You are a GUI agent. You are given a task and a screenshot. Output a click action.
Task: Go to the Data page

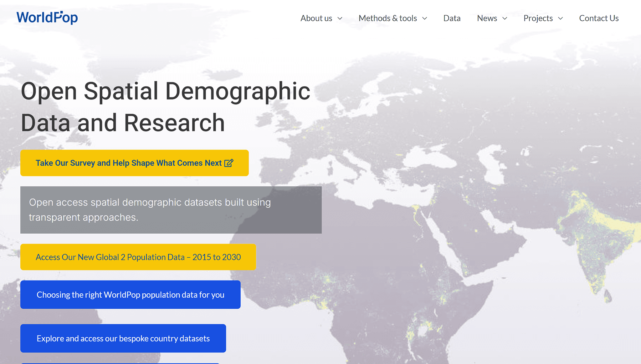pyautogui.click(x=452, y=18)
